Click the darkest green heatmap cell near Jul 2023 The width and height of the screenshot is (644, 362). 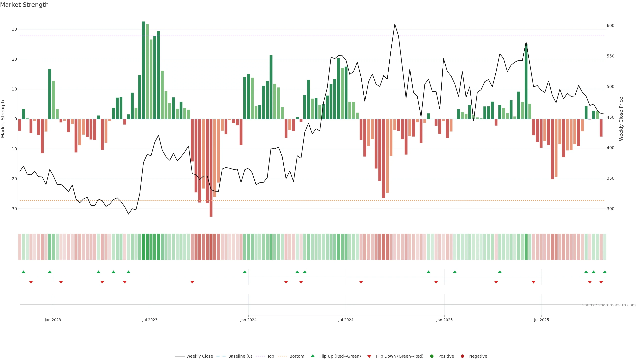click(x=144, y=247)
